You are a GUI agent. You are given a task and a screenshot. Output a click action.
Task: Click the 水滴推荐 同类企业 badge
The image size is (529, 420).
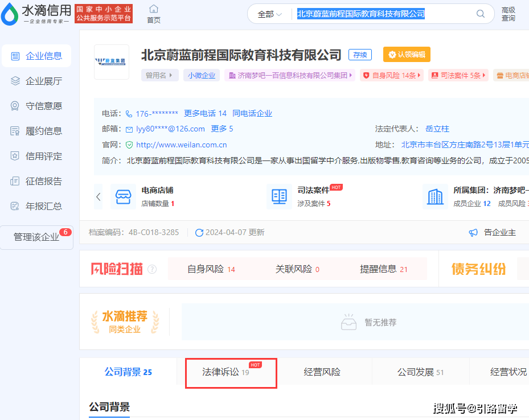(125, 322)
